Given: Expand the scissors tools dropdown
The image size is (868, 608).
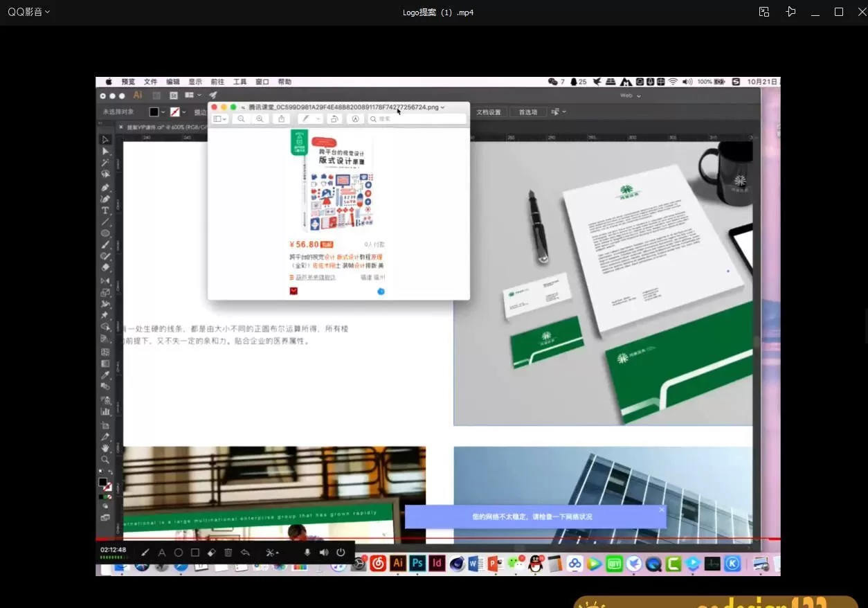Looking at the screenshot, I should 273,553.
